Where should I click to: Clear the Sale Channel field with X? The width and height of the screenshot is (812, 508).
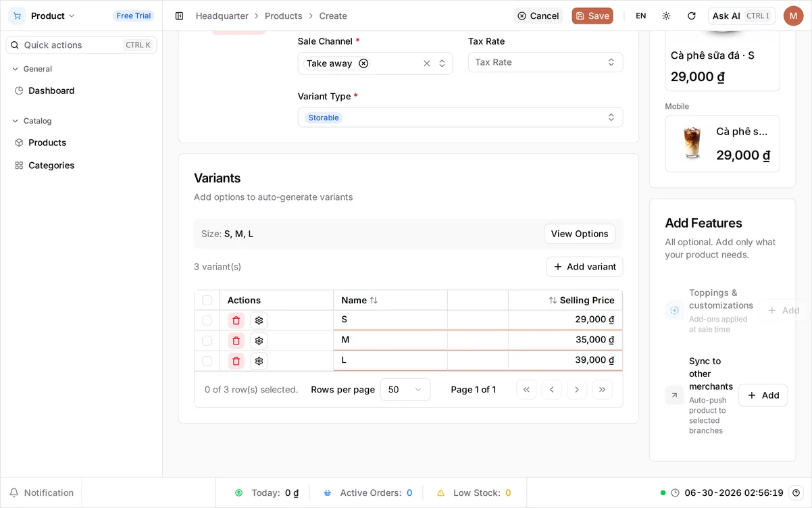pyautogui.click(x=427, y=63)
